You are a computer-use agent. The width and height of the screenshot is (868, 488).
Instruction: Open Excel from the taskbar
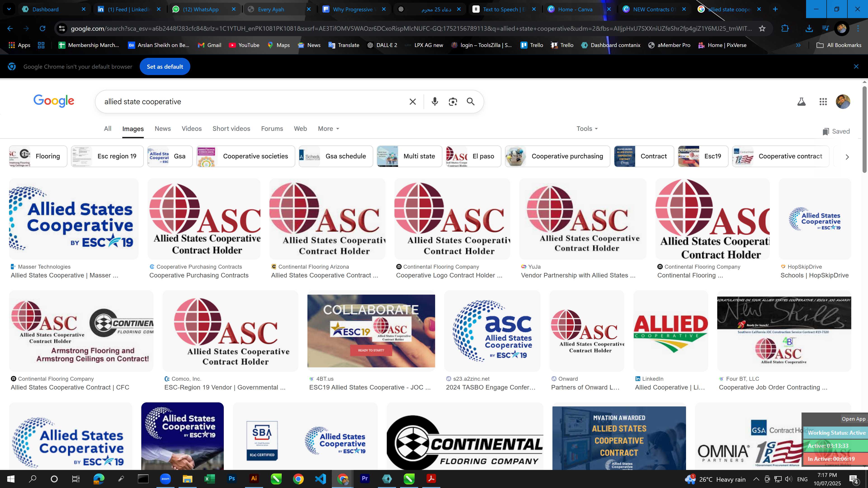[209, 479]
